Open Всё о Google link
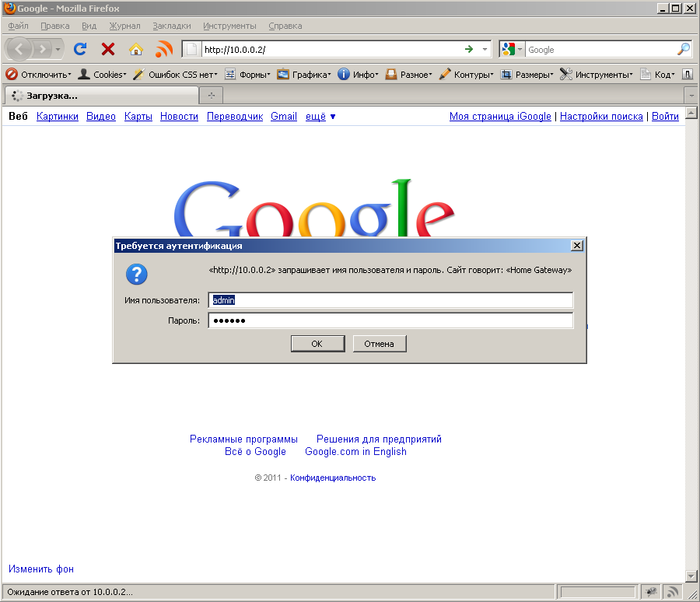This screenshot has height=602, width=700. (x=255, y=451)
